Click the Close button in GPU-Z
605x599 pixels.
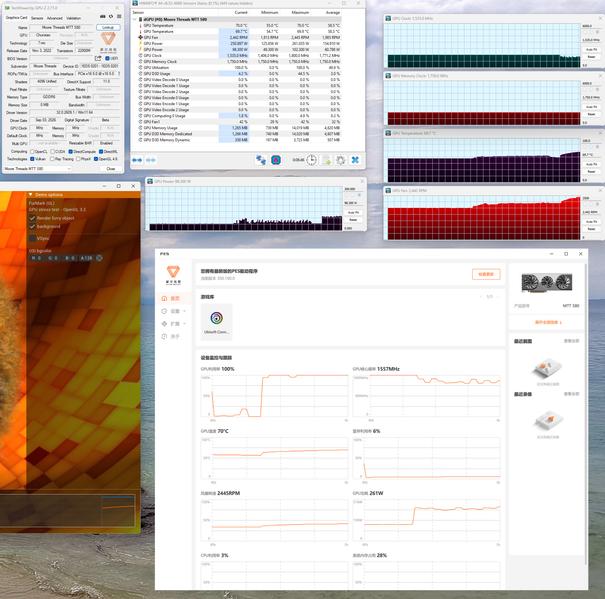[110, 169]
